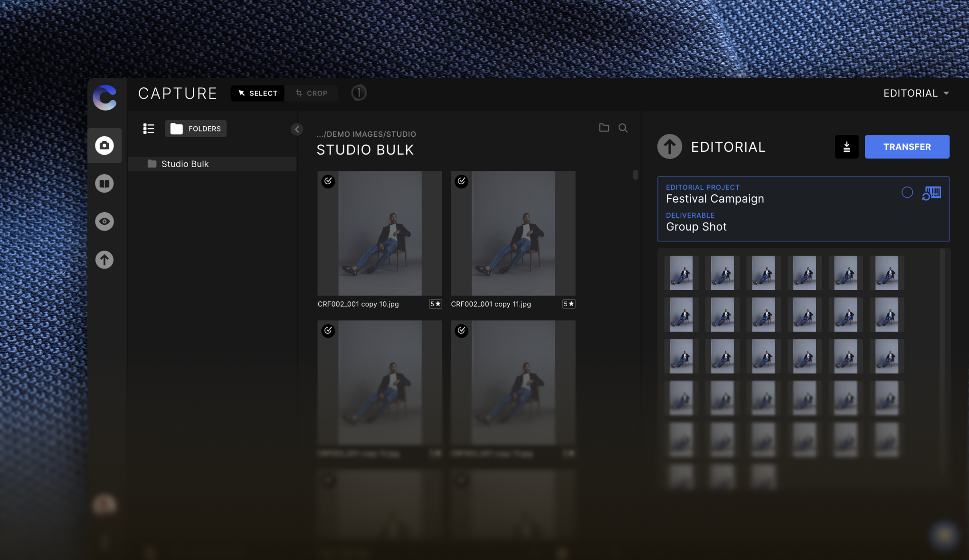
Task: Switch to list view icon
Action: 149,129
